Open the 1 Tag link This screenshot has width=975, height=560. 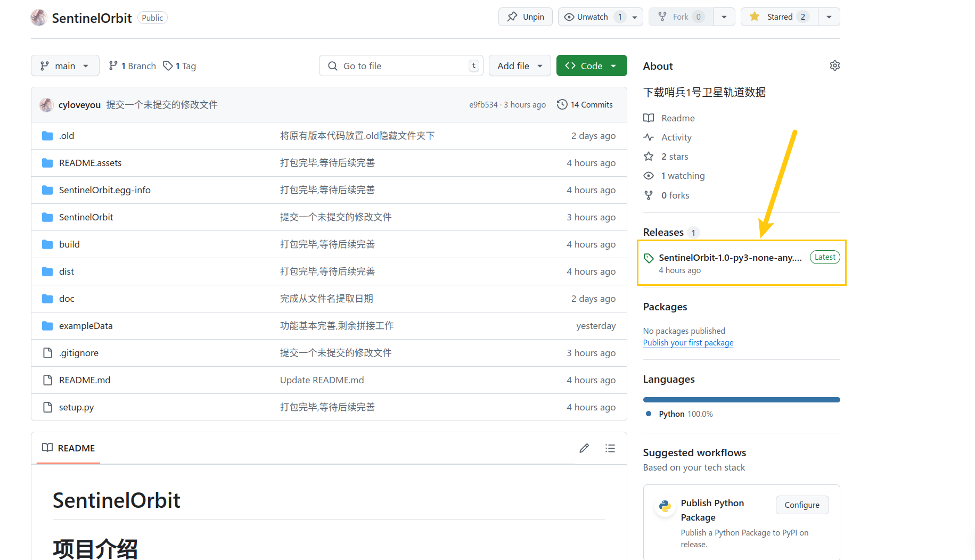point(179,66)
